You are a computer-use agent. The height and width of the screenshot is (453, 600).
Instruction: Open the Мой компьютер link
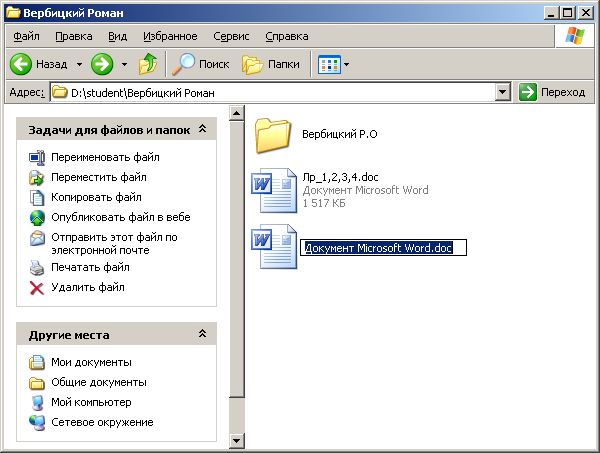(x=91, y=402)
